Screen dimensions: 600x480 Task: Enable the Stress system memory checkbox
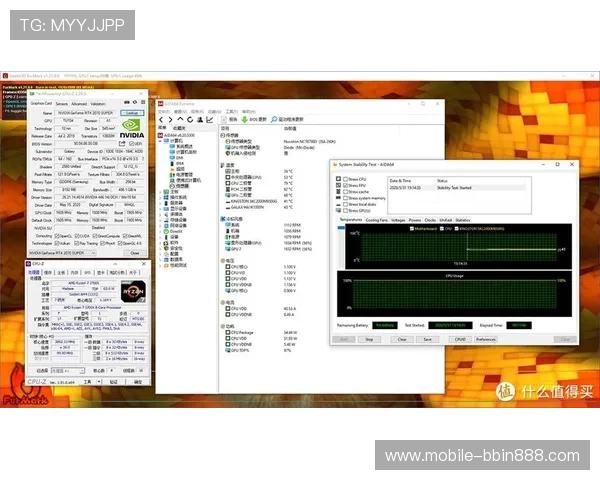coord(345,198)
